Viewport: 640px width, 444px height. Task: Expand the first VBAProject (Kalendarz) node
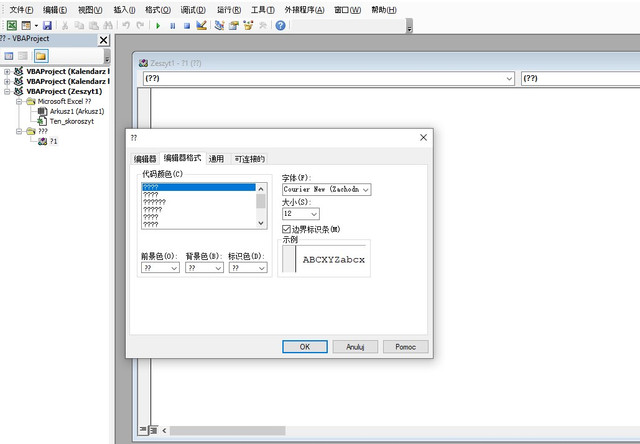point(7,71)
